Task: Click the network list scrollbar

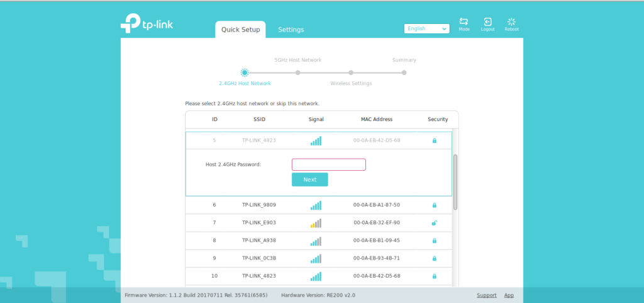Action: click(455, 181)
